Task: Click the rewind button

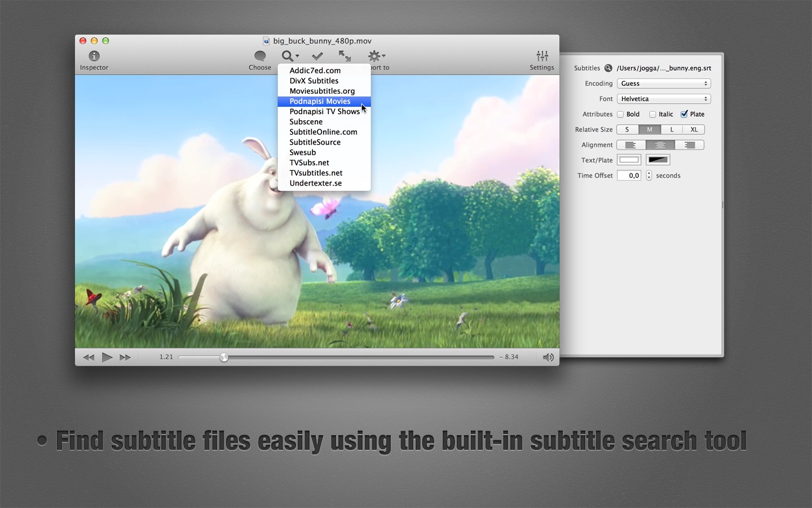Action: tap(89, 357)
